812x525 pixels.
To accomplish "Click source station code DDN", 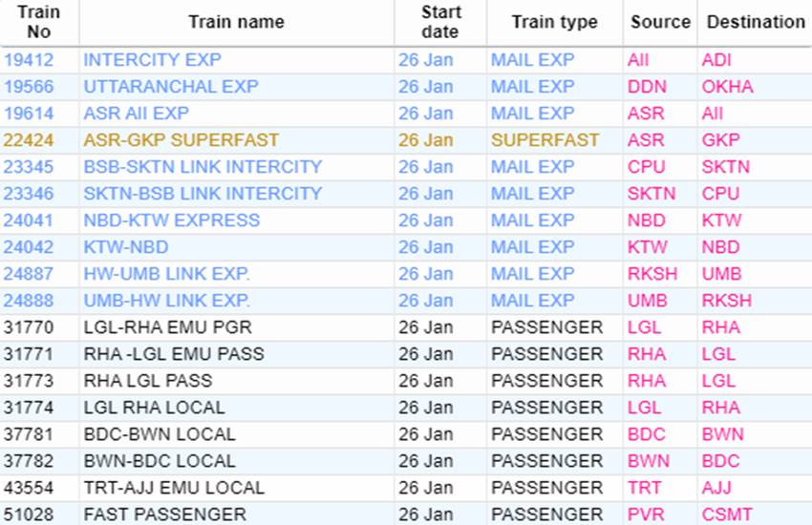I will (x=647, y=87).
